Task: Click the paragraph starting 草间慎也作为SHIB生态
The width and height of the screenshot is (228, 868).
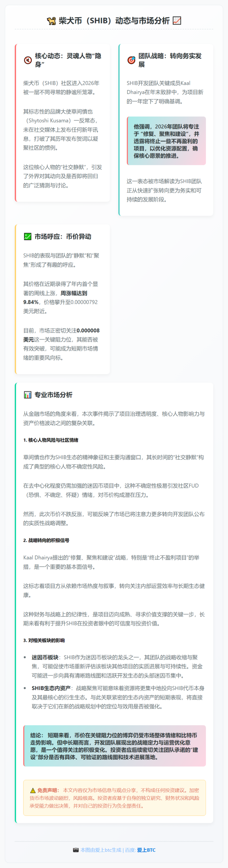Action: (114, 462)
